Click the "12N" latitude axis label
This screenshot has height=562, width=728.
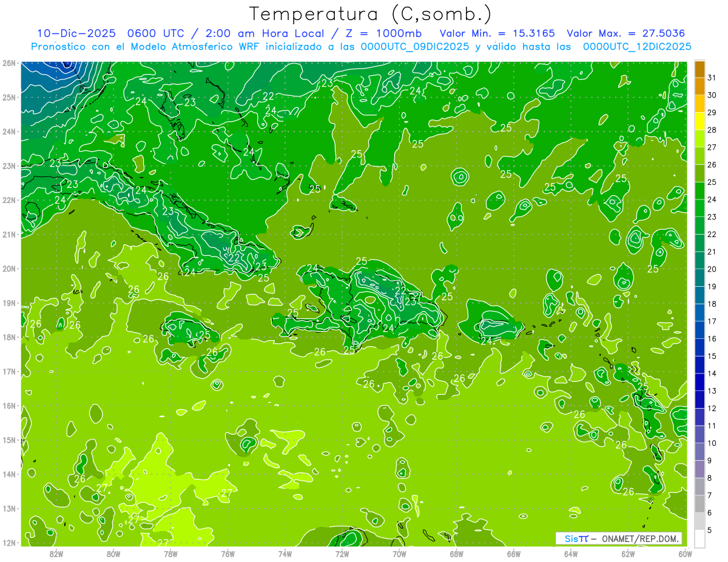[x=8, y=543]
